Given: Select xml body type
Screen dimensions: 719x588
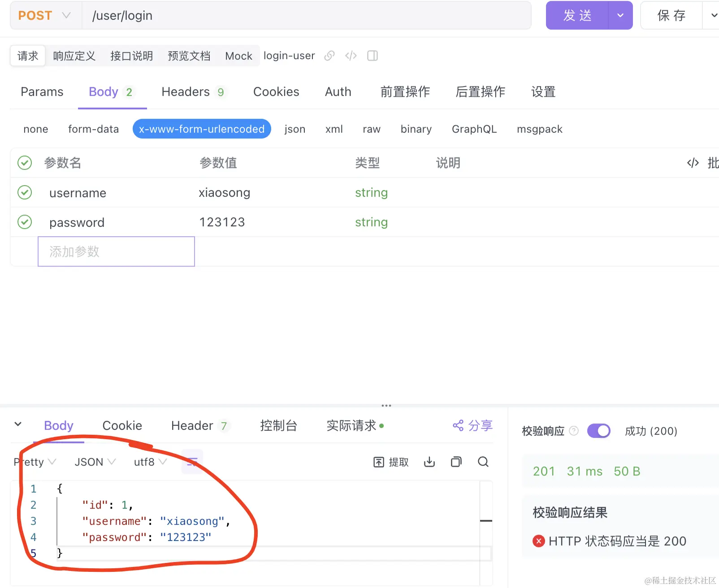Looking at the screenshot, I should 334,129.
